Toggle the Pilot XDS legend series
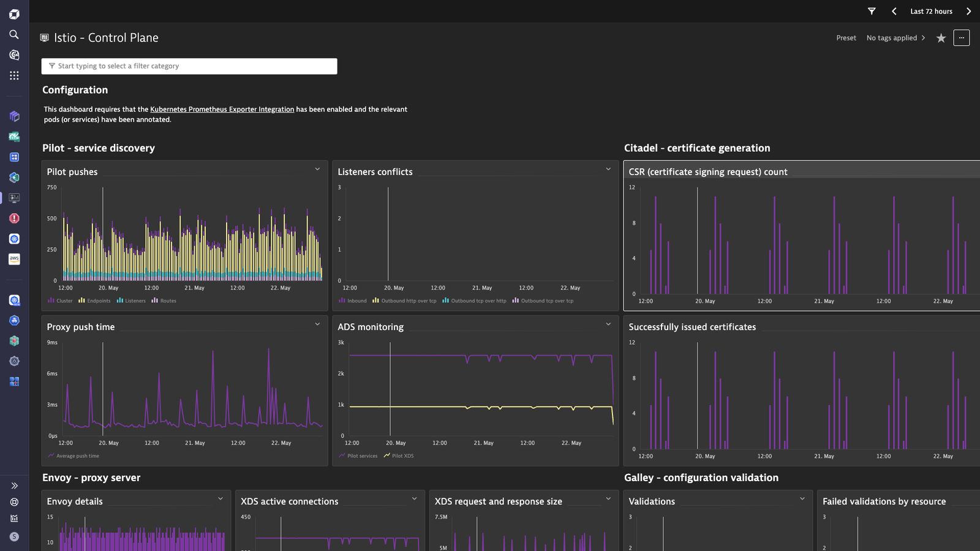Screen dimensions: 980x551 399,455
